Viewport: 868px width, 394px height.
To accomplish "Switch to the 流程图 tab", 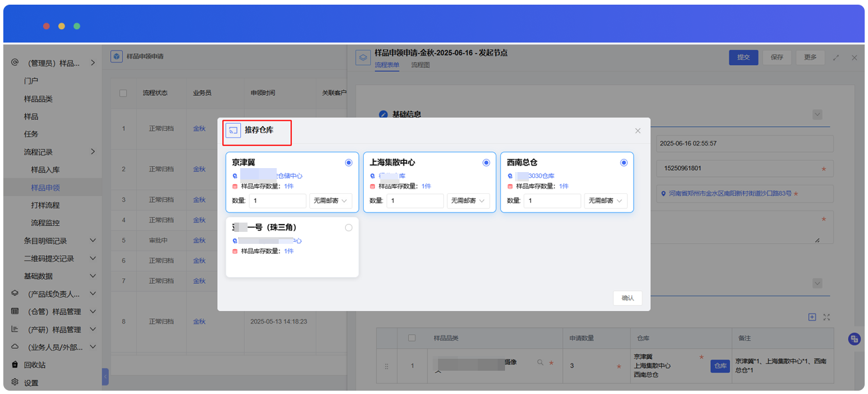I will pos(420,65).
